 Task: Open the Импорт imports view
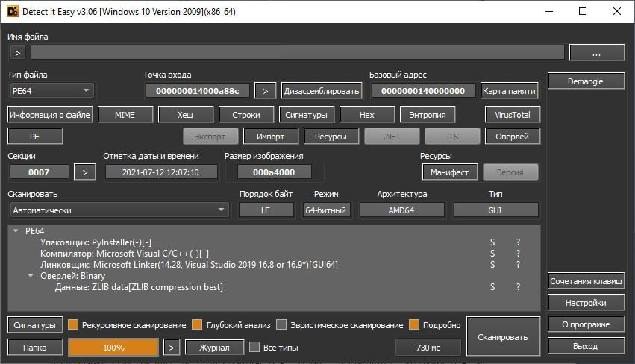point(271,136)
